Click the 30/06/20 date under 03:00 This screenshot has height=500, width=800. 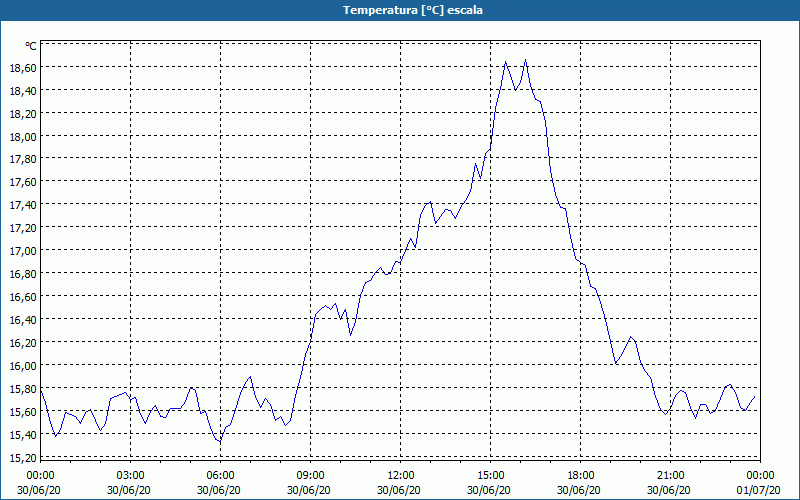[x=129, y=490]
